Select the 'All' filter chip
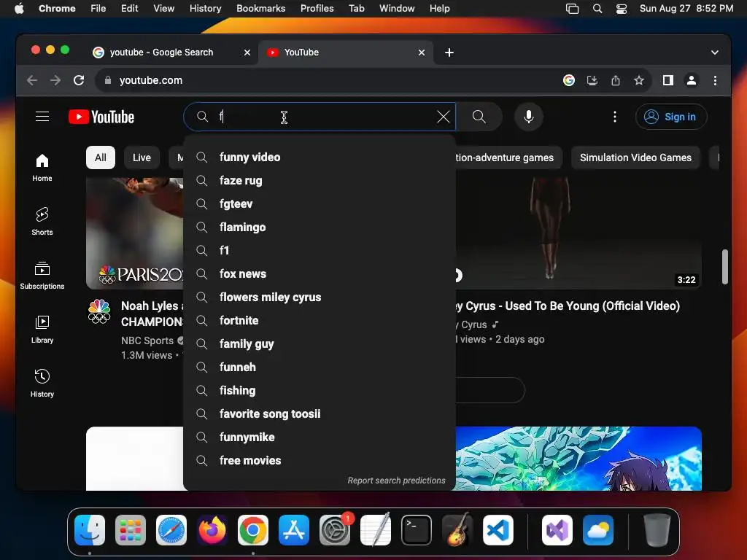Viewport: 747px width, 560px height. (x=101, y=157)
